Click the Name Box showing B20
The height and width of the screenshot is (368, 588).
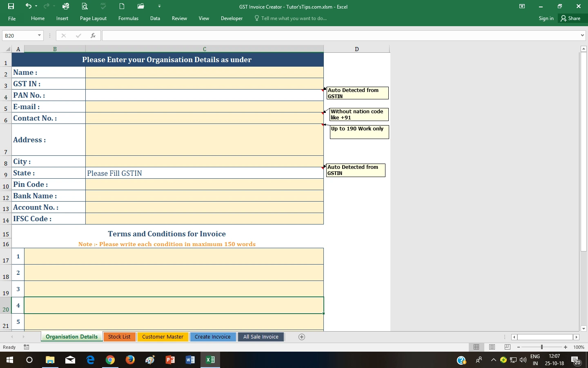[19, 36]
